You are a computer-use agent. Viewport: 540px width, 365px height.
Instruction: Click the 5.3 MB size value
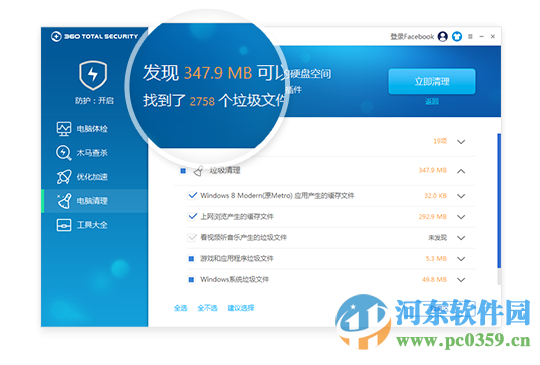pos(436,259)
